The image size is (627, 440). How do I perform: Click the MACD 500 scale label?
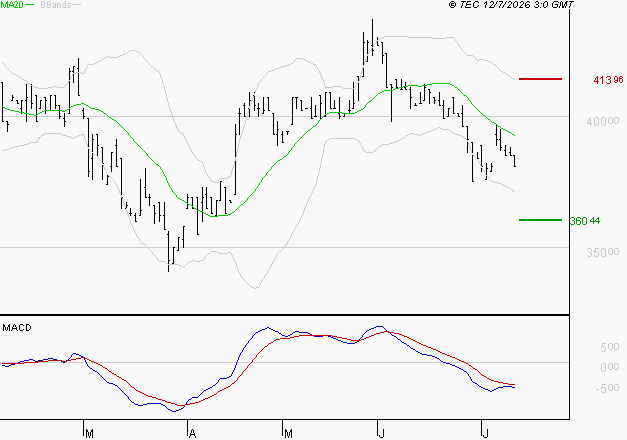coord(609,347)
